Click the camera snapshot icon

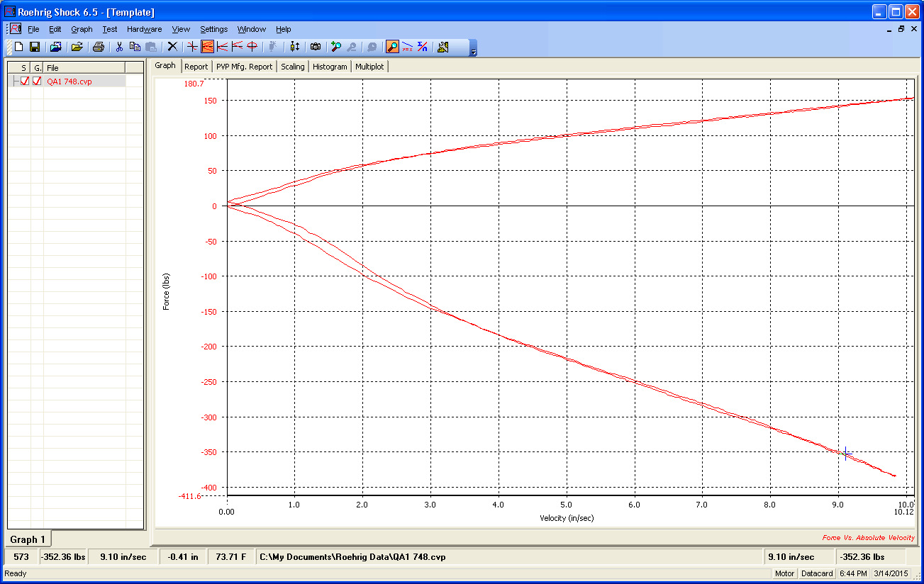316,47
